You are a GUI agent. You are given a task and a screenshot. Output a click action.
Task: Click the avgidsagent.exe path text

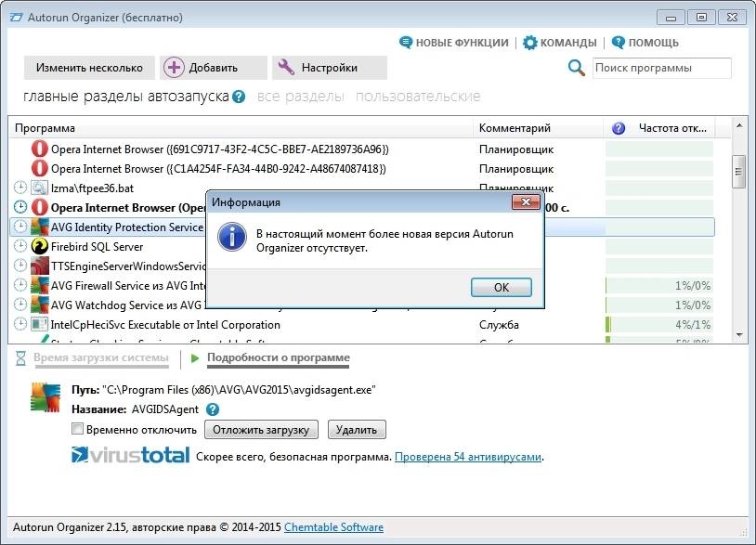(239, 390)
